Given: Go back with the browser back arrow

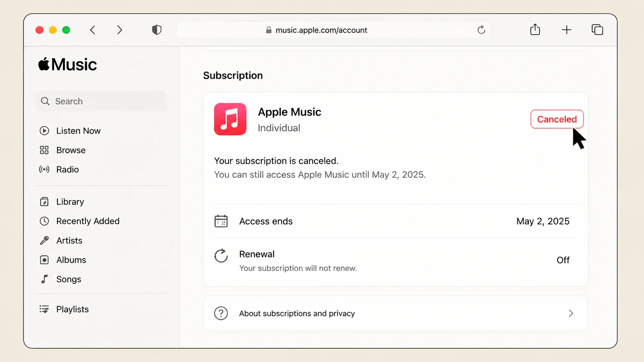Looking at the screenshot, I should tap(93, 30).
